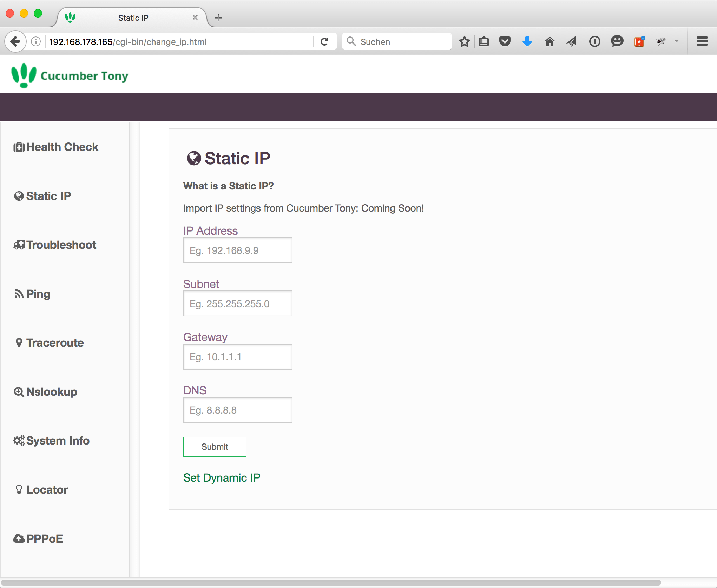Open Ping in the sidebar
The image size is (717, 588).
coord(32,294)
